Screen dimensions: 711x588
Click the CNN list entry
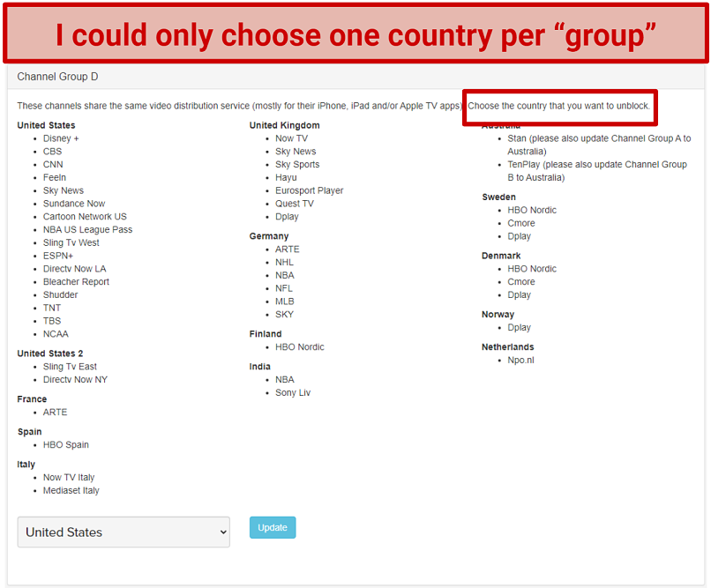point(53,165)
